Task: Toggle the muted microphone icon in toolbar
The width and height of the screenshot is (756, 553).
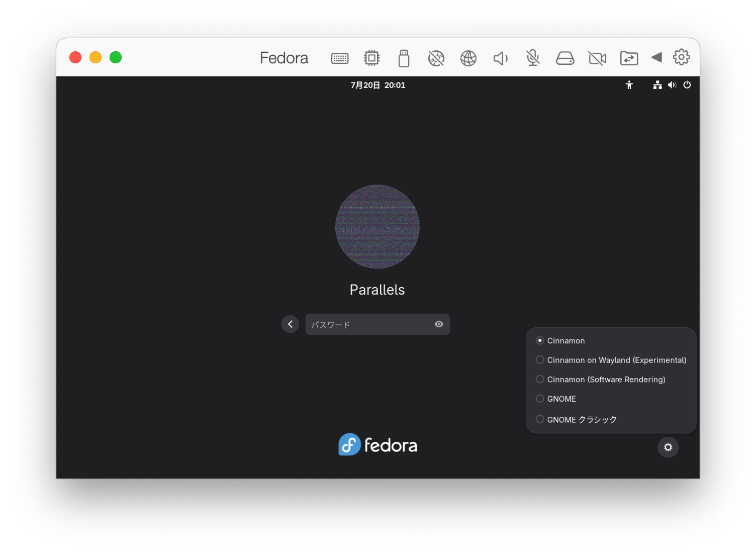Action: pos(533,58)
